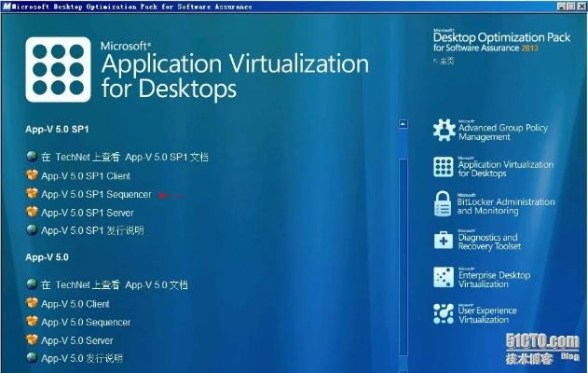The height and width of the screenshot is (373, 588).
Task: Launch App-V 5.0 SP1 Server setup
Action: [x=89, y=212]
